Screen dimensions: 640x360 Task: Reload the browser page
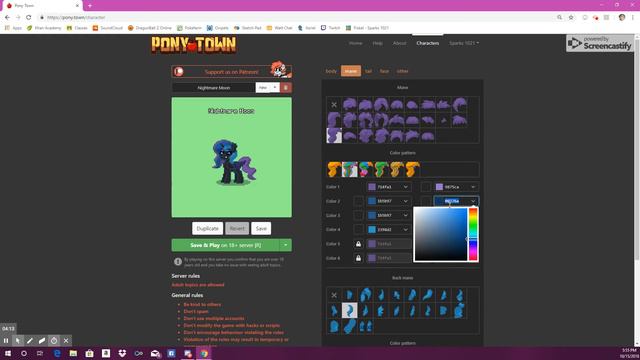[29, 18]
